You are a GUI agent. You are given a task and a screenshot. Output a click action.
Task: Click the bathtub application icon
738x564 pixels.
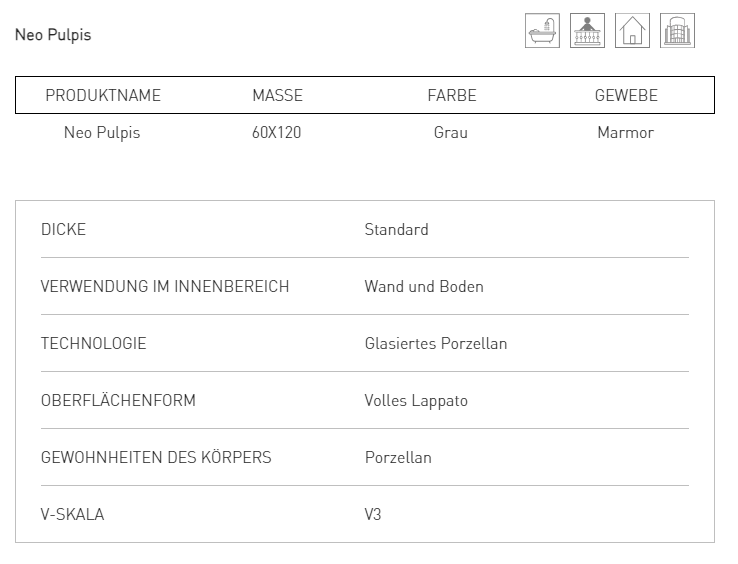click(x=542, y=31)
